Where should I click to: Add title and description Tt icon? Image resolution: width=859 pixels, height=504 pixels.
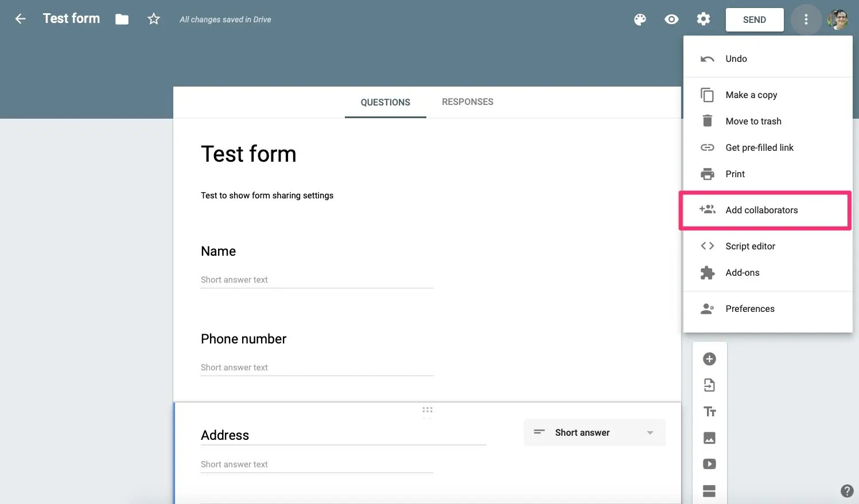(710, 412)
